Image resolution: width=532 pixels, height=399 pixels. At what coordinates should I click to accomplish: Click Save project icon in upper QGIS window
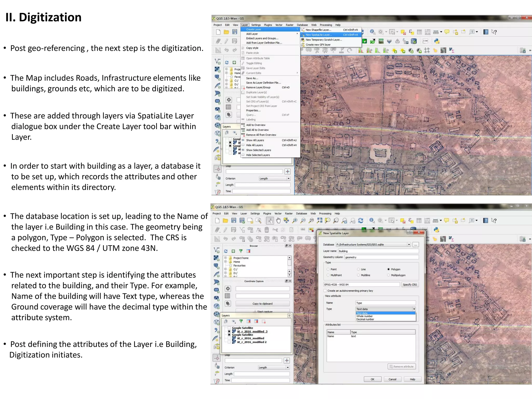click(x=235, y=32)
